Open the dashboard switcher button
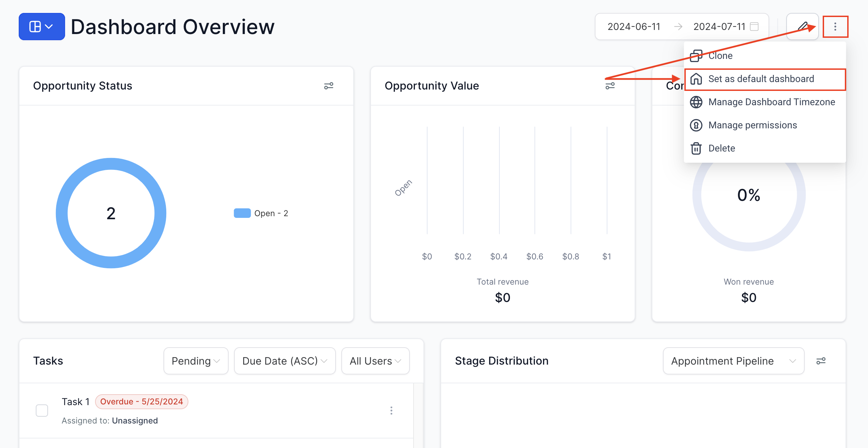 42,26
